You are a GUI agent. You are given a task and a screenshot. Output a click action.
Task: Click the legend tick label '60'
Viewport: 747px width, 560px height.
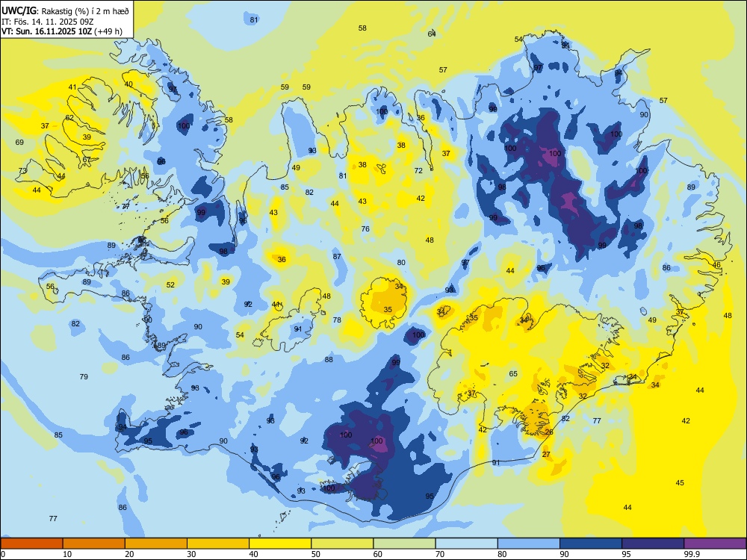point(378,554)
